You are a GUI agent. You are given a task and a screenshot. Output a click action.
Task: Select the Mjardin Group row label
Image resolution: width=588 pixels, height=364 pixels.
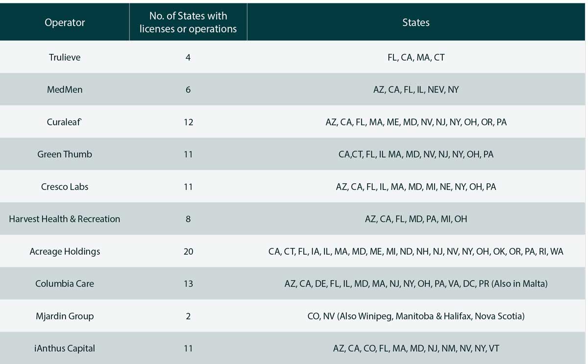point(65,316)
